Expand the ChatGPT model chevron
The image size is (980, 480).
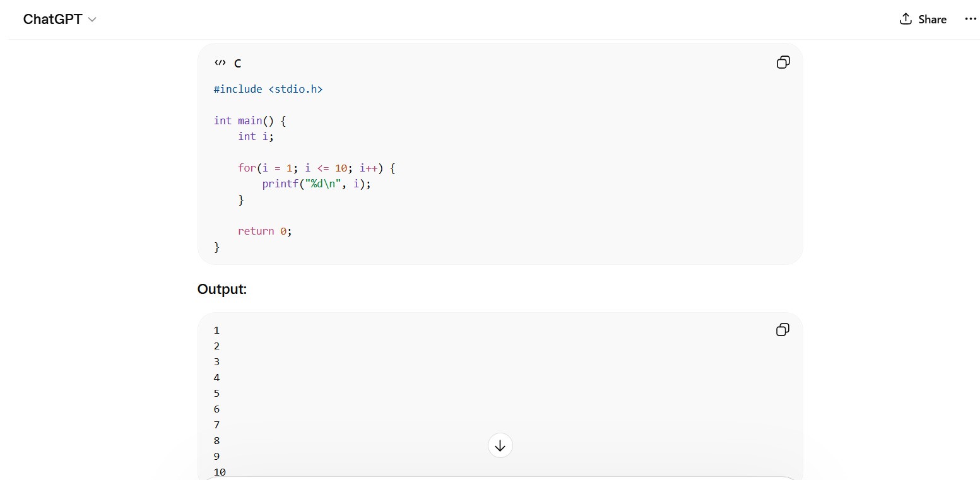tap(92, 20)
